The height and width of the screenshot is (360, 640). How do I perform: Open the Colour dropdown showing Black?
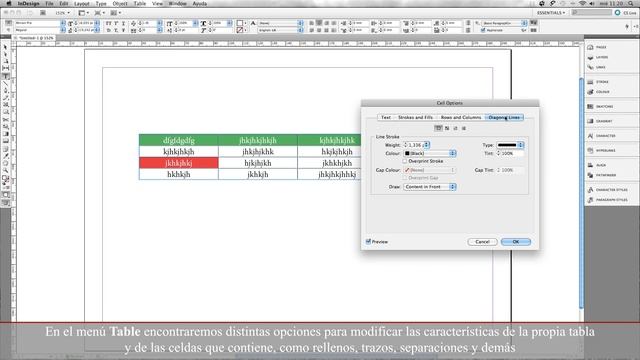tap(430, 153)
